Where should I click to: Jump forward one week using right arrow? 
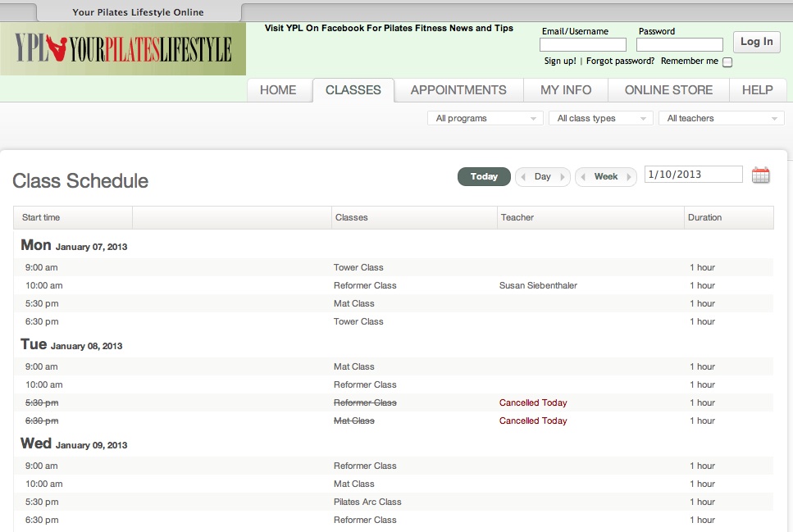click(627, 176)
